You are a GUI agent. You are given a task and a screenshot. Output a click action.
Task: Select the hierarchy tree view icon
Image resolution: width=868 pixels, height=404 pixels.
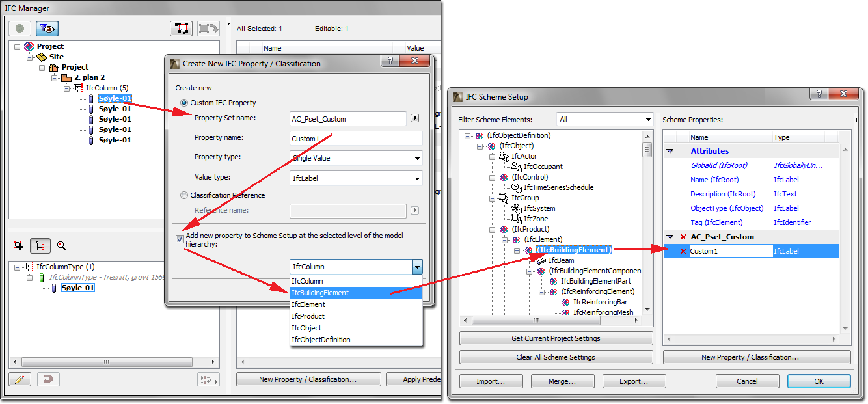click(x=39, y=246)
